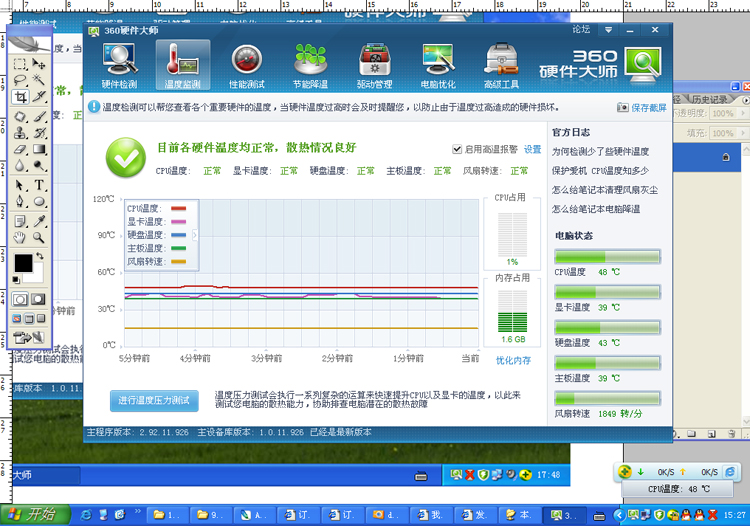The width and height of the screenshot is (750, 526).
Task: Select the Zoom magnifier tool
Action: pos(39,237)
